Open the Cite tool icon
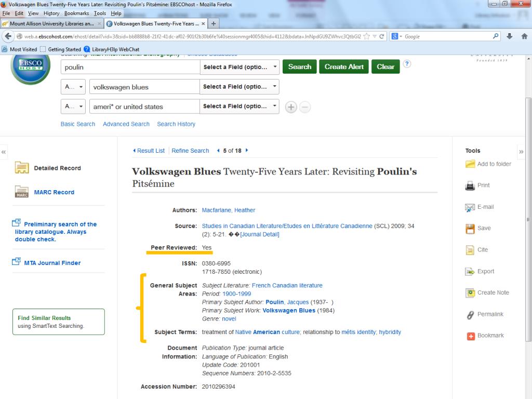This screenshot has width=532, height=399. point(470,250)
